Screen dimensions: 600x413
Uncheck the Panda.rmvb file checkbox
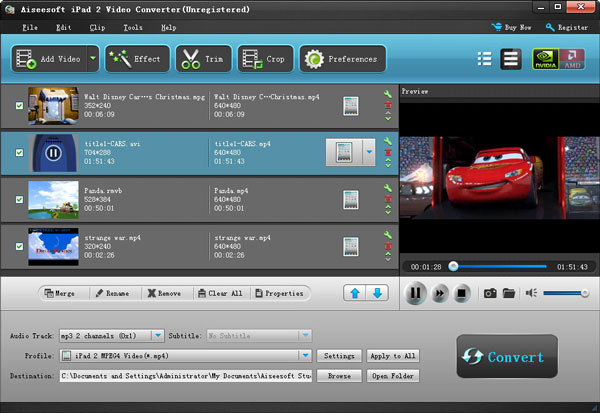click(18, 200)
